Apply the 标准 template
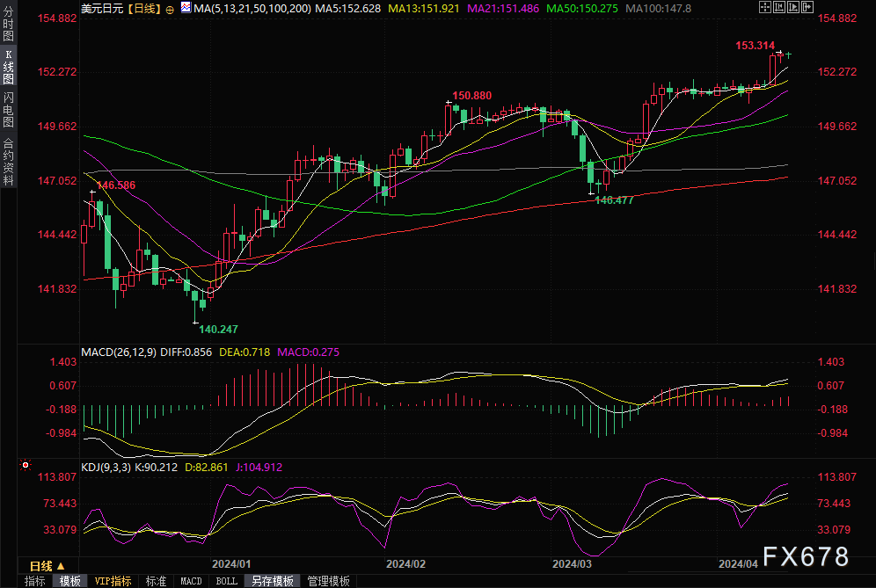Viewport: 876px width, 588px height. click(156, 581)
